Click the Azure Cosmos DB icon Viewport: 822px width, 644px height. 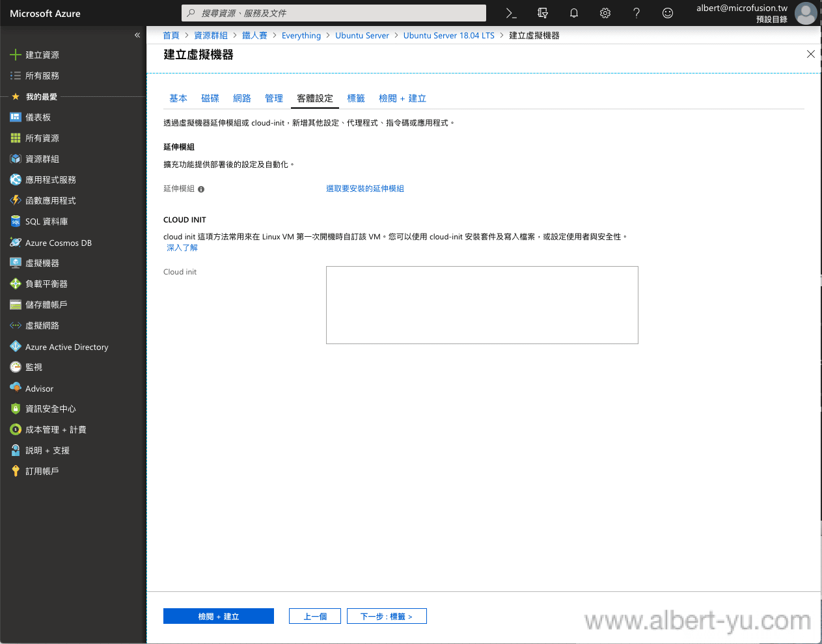pos(16,243)
